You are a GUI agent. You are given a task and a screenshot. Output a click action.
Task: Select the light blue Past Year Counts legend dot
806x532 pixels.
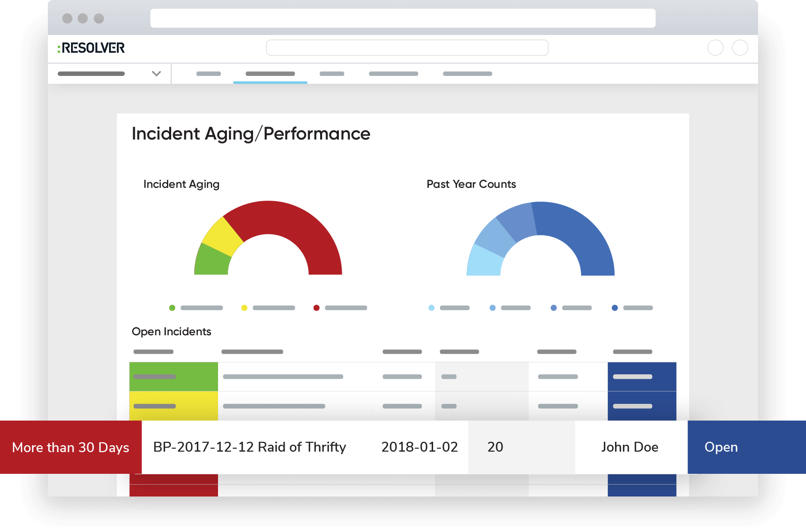point(431,308)
